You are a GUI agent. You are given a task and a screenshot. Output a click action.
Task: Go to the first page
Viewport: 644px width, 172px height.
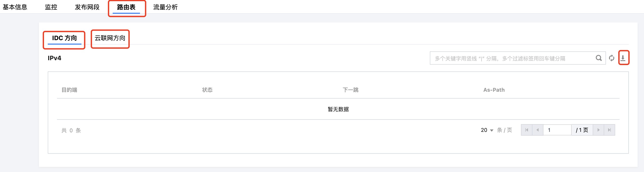(x=526, y=130)
